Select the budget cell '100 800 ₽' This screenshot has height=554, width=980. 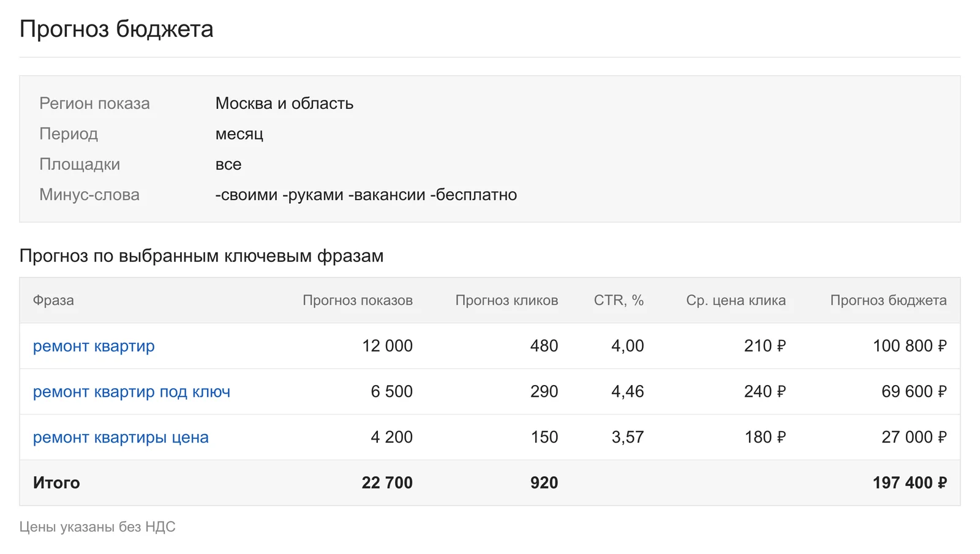point(910,346)
